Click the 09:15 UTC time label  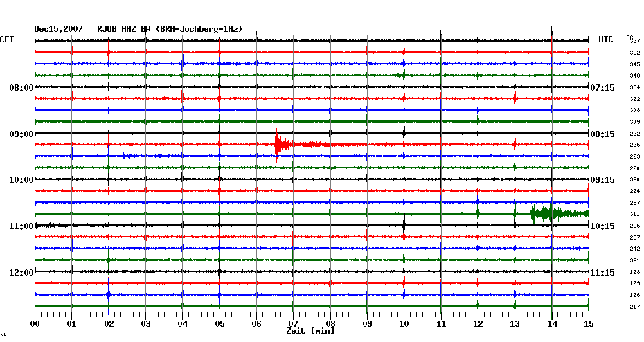602,180
